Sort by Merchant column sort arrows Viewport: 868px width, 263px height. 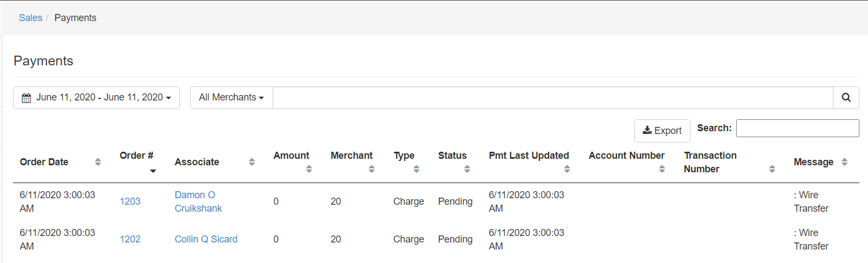pyautogui.click(x=371, y=169)
